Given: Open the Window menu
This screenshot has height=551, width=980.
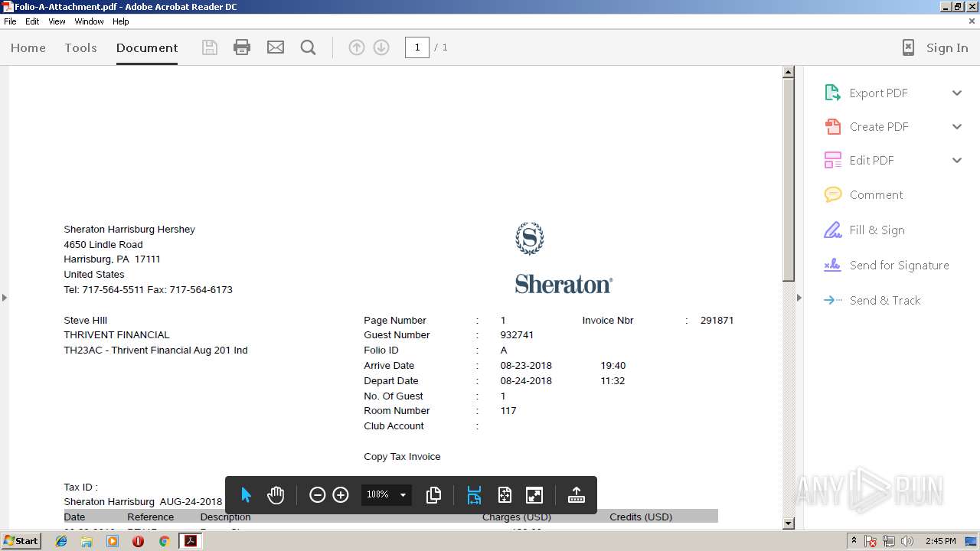Looking at the screenshot, I should 89,21.
